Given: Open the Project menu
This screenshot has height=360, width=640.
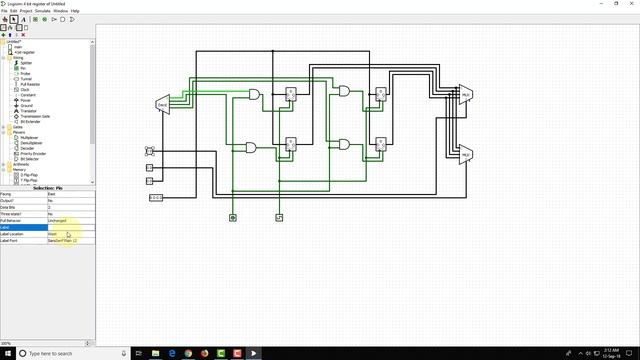Looking at the screenshot, I should coord(26,11).
